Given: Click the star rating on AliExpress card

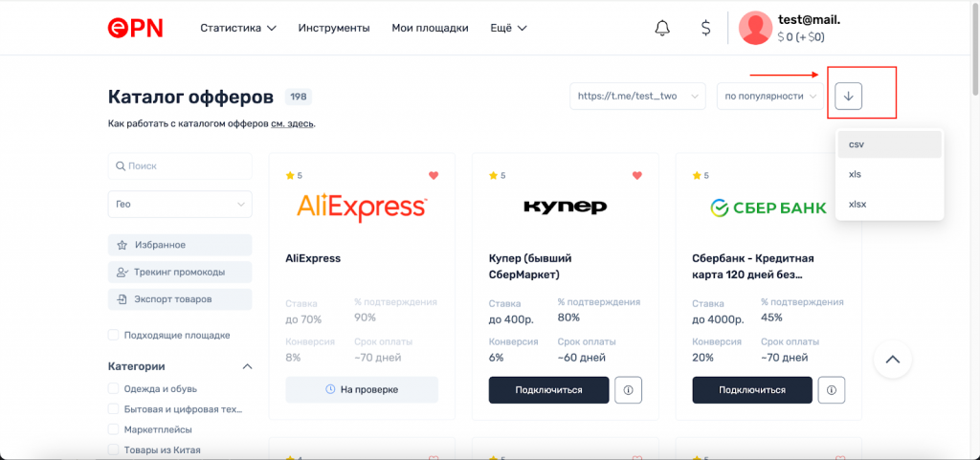Looking at the screenshot, I should [x=294, y=175].
